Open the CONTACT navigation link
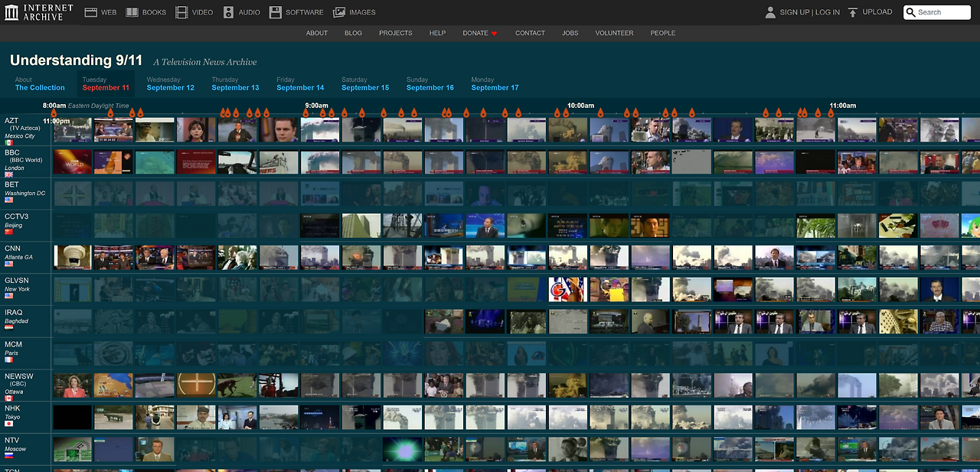The height and width of the screenshot is (472, 980). 530,34
